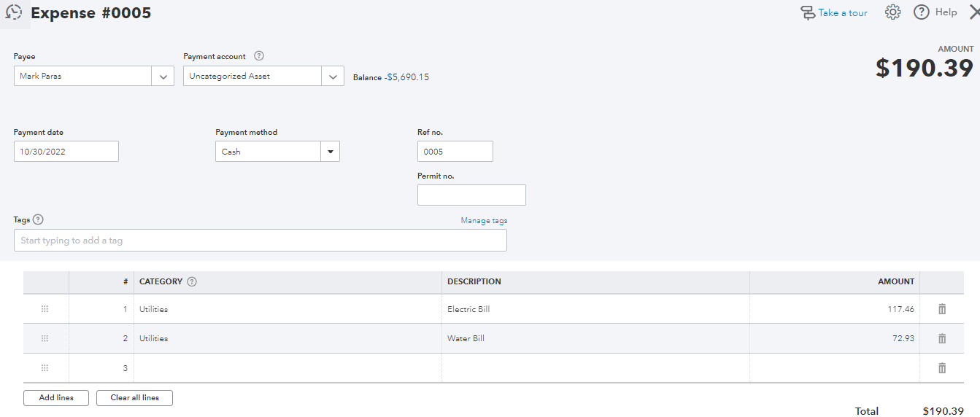This screenshot has width=980, height=417.
Task: Click the 117.46 amount cell
Action: click(835, 309)
